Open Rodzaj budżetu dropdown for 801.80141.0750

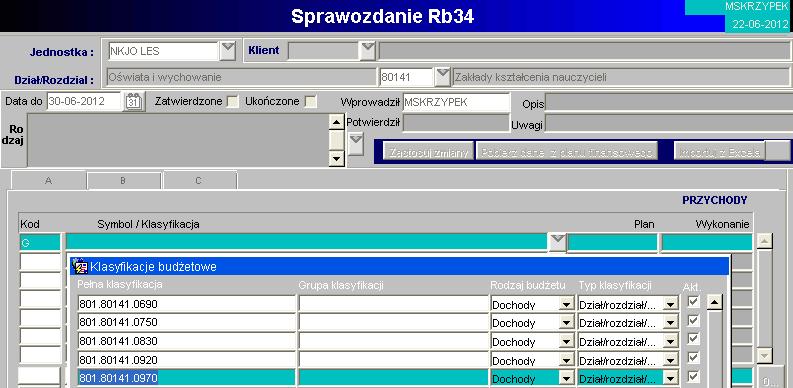point(566,323)
